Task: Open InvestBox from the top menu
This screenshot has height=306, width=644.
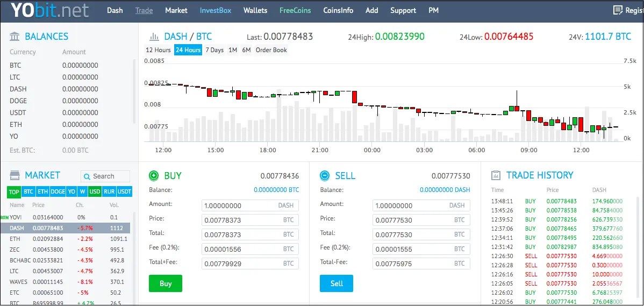Action: [216, 10]
